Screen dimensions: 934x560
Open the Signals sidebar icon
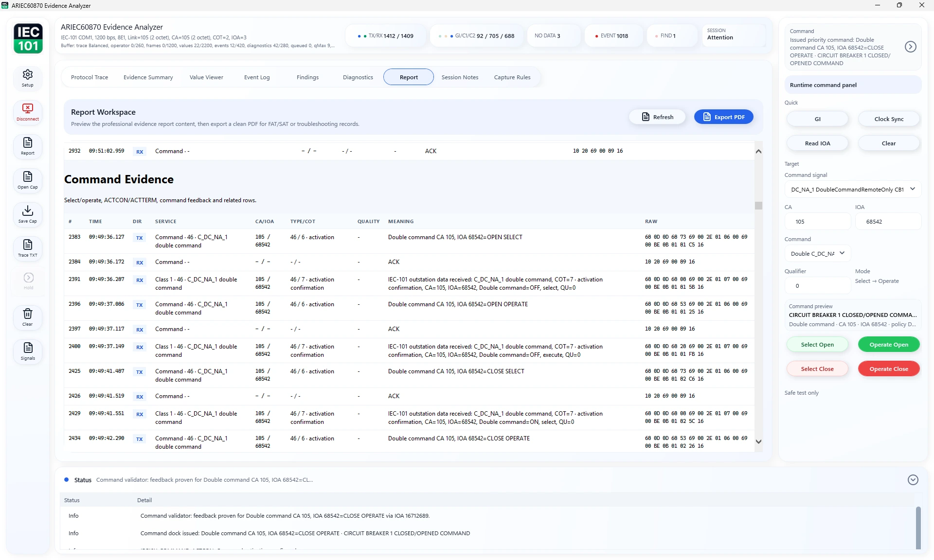point(28,351)
